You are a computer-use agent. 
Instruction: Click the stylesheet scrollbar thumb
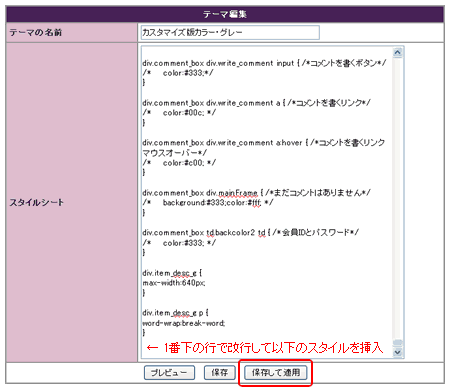coord(398,343)
